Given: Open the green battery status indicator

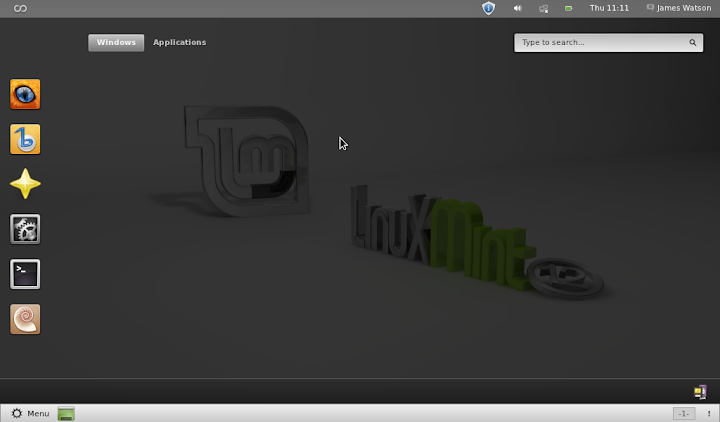Looking at the screenshot, I should [x=568, y=8].
